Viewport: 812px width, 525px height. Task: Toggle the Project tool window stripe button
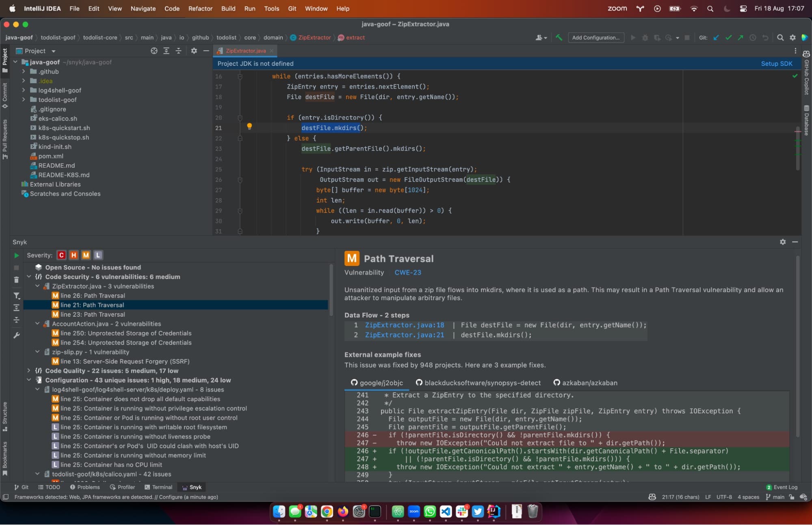pos(5,60)
